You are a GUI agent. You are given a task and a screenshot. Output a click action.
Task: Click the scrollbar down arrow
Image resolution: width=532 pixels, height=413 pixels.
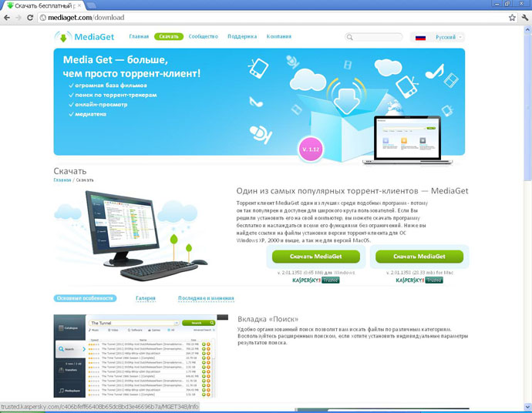[x=527, y=406]
